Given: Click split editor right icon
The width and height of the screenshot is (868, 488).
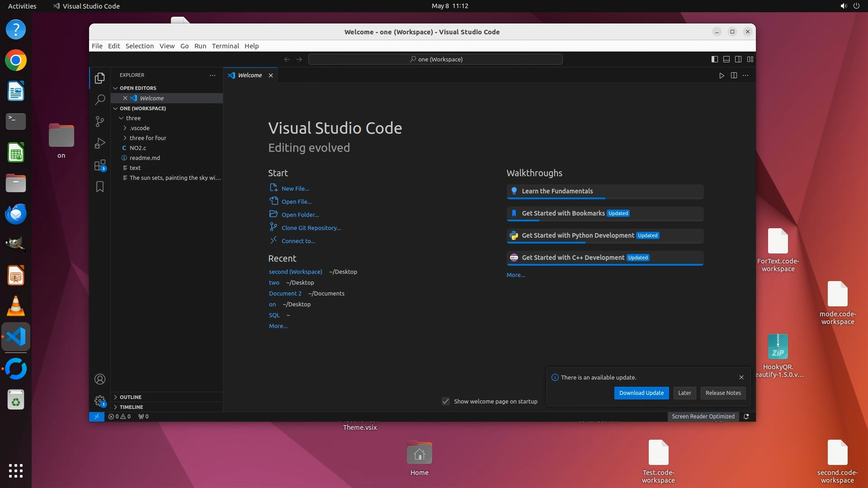Looking at the screenshot, I should point(734,75).
